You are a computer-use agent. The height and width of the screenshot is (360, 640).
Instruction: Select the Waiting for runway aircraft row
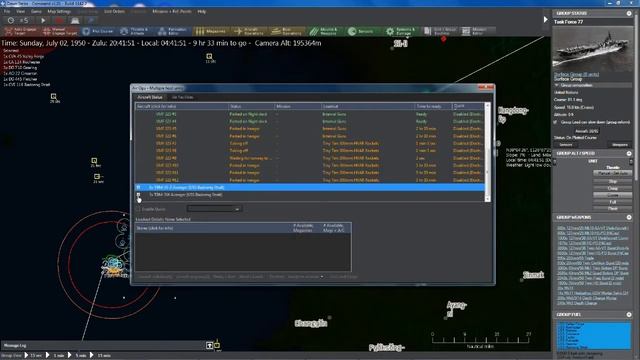pyautogui.click(x=310, y=158)
